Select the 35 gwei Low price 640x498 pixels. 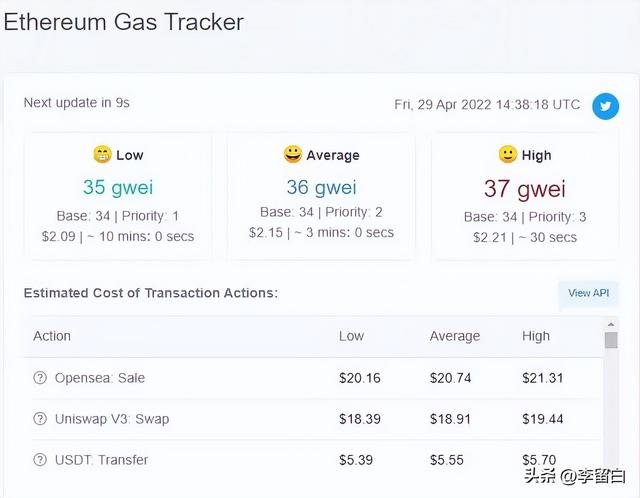118,187
